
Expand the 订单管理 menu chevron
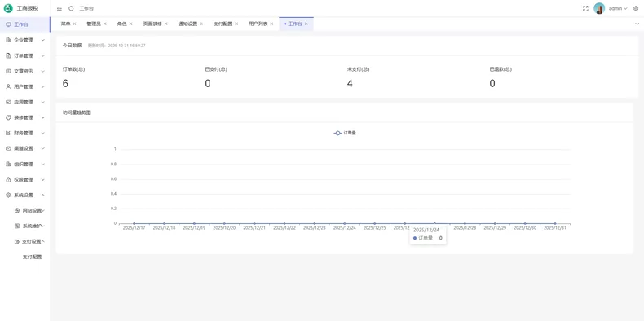[x=42, y=56]
